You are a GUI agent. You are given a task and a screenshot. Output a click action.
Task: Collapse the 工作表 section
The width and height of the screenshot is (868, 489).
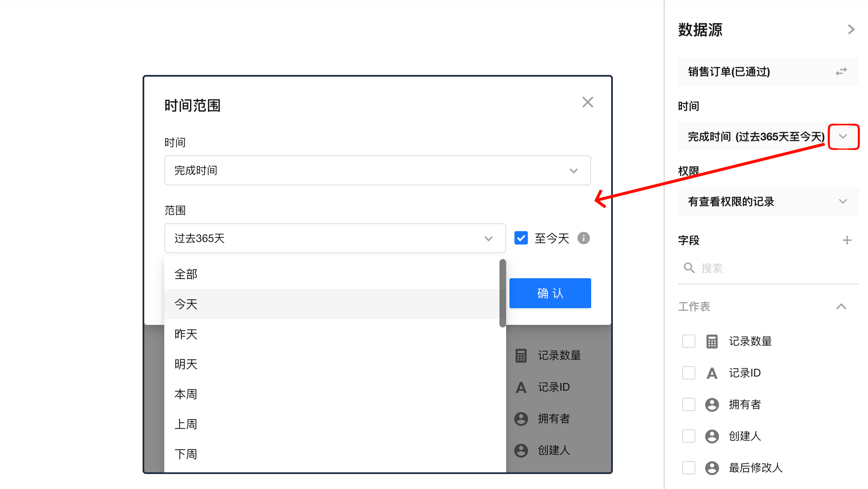tap(841, 307)
